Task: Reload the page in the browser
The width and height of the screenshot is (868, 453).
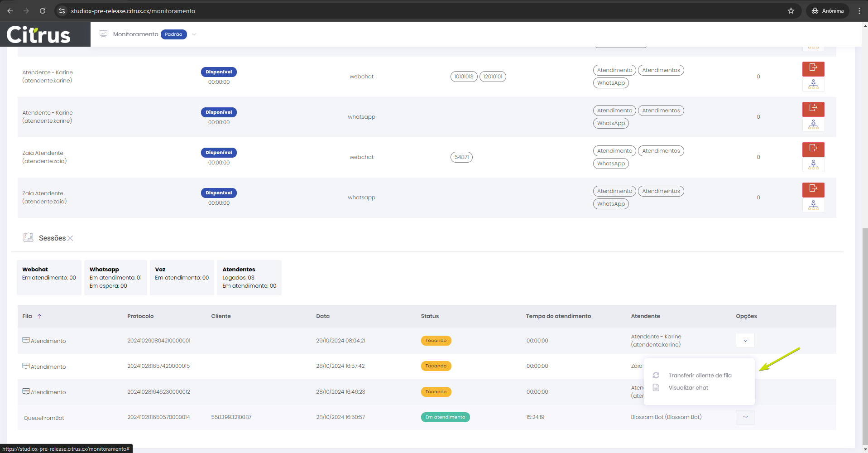Action: coord(43,11)
